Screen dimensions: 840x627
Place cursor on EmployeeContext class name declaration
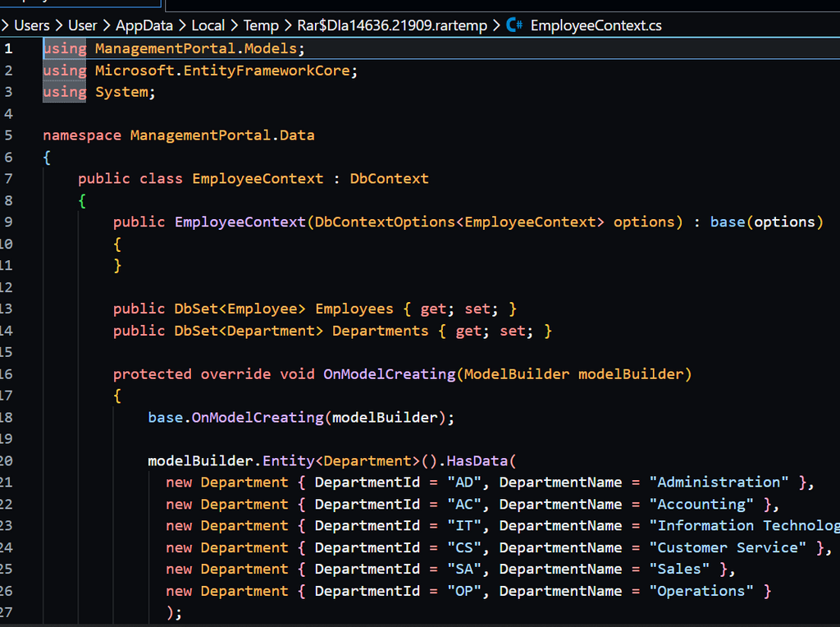(x=258, y=178)
